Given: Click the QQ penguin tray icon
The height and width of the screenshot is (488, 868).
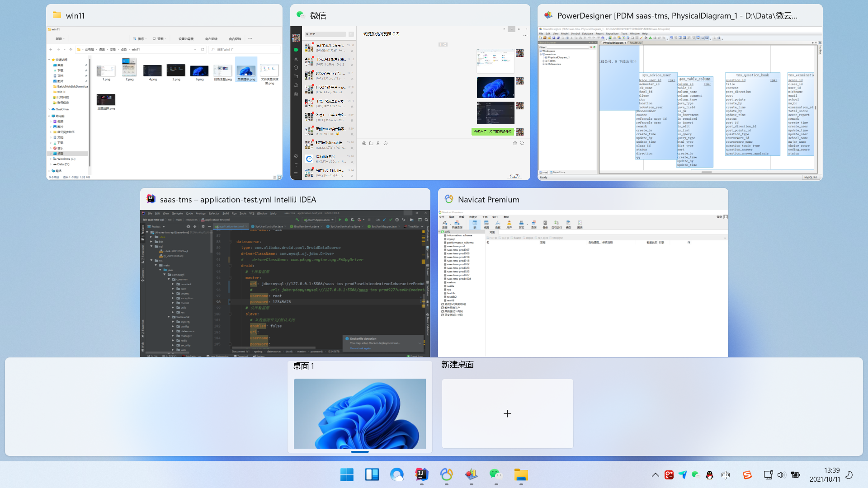Looking at the screenshot, I should [x=710, y=475].
